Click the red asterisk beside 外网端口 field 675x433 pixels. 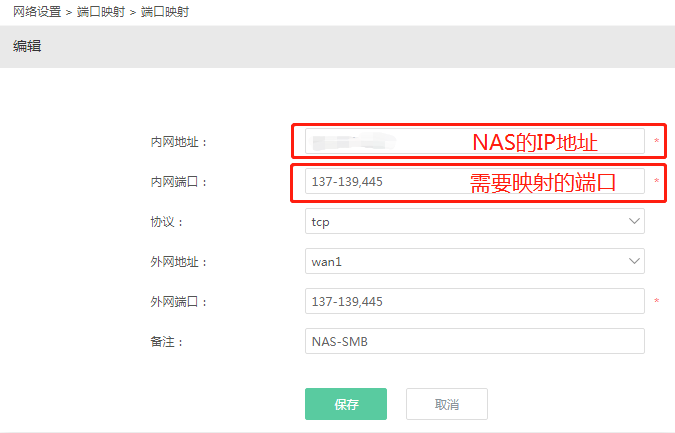656,302
